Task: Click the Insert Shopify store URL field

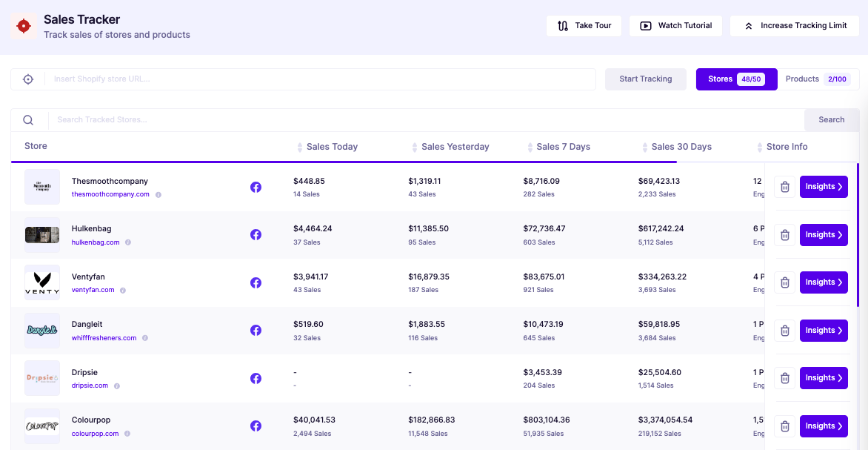Action: pyautogui.click(x=321, y=79)
